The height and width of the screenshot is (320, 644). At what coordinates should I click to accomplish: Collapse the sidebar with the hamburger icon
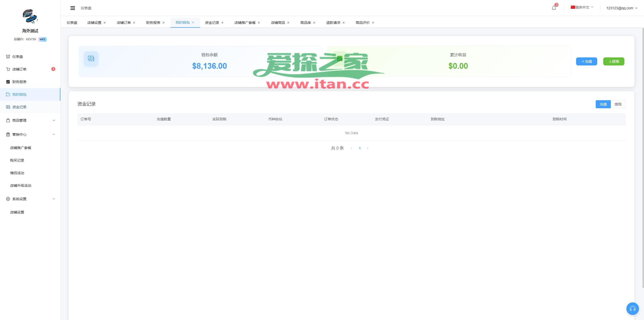point(73,8)
